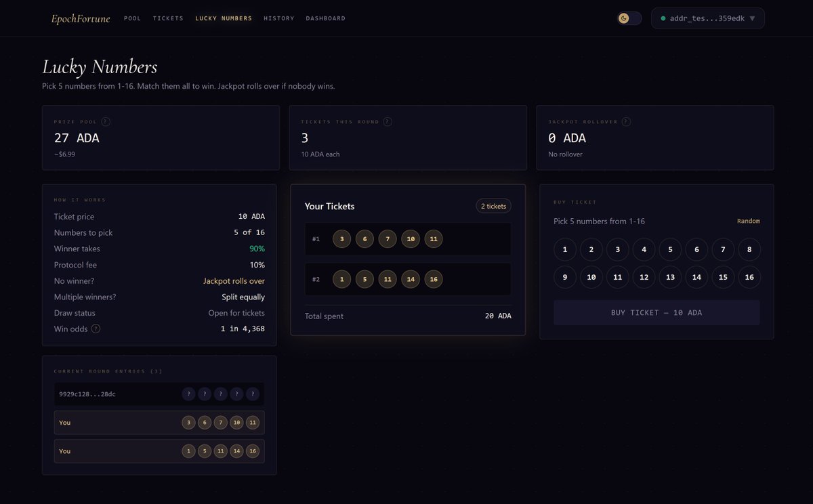The width and height of the screenshot is (813, 504).
Task: Go to the Dashboard nav tab
Action: point(326,18)
